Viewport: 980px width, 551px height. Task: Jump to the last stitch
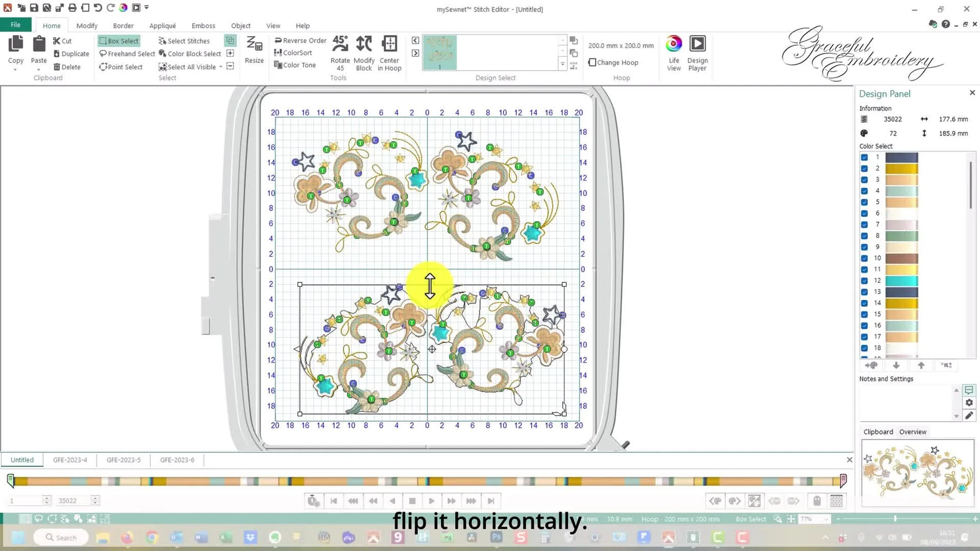pos(491,501)
